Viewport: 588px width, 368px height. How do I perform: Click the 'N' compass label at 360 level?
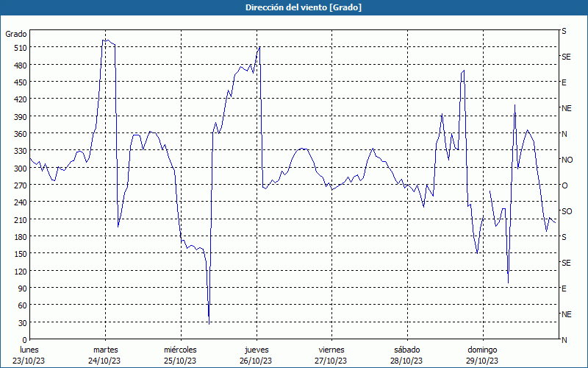pos(564,134)
